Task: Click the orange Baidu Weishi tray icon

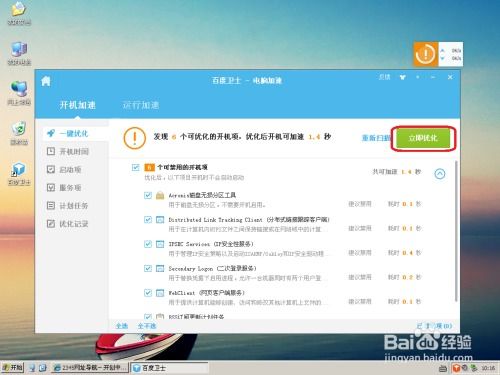Action: click(x=455, y=368)
